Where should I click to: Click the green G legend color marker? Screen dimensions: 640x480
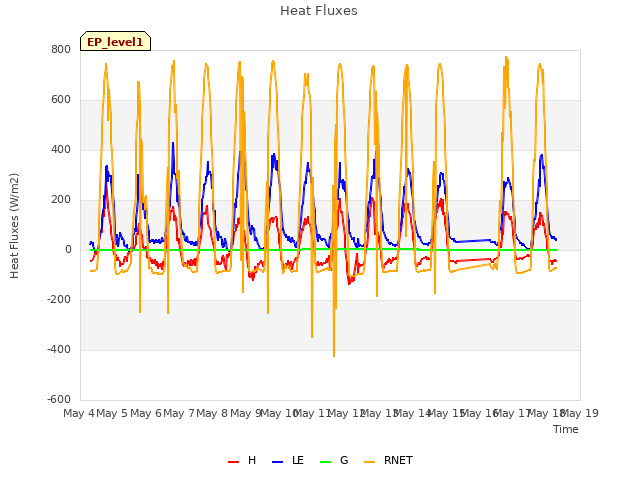pyautogui.click(x=326, y=462)
